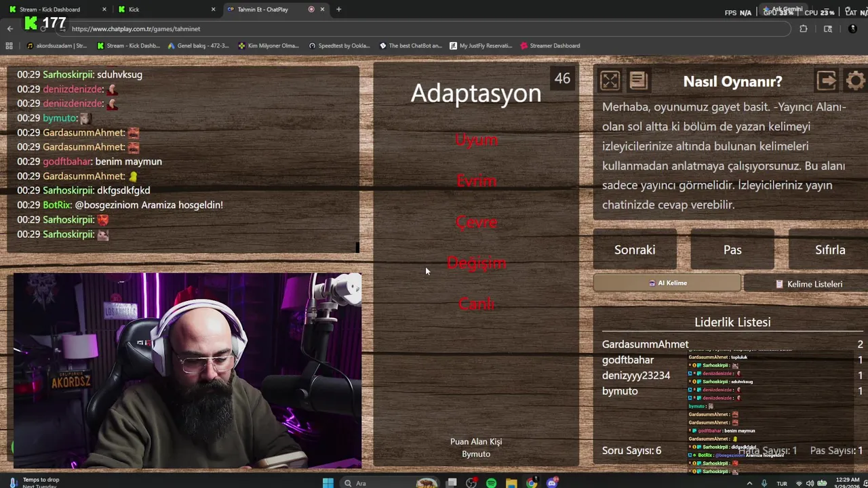Click godftbahar's 'benim maymun' chat message
The width and height of the screenshot is (868, 488).
pyautogui.click(x=90, y=161)
